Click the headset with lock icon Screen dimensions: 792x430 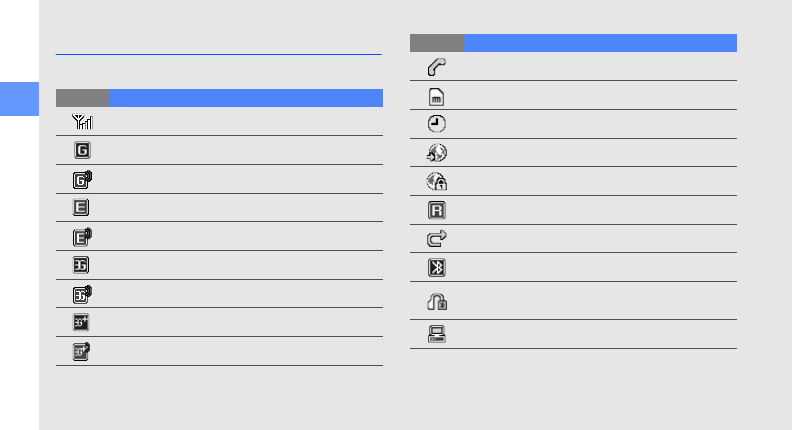coord(437,301)
